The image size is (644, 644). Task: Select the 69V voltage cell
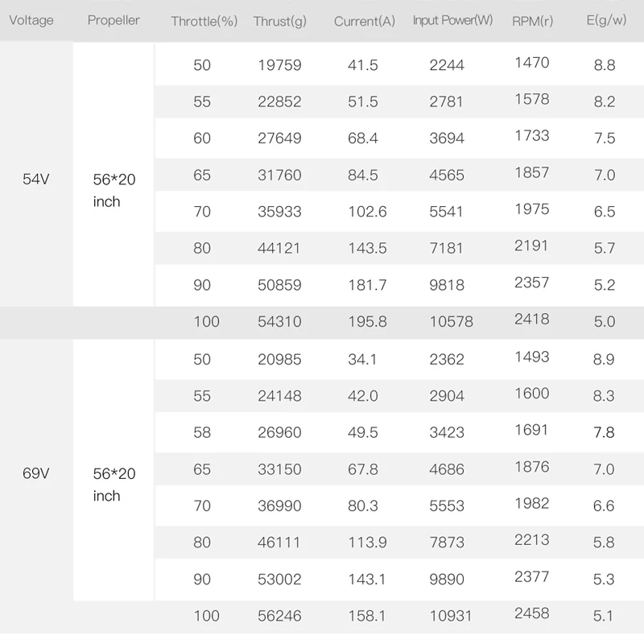point(35,473)
